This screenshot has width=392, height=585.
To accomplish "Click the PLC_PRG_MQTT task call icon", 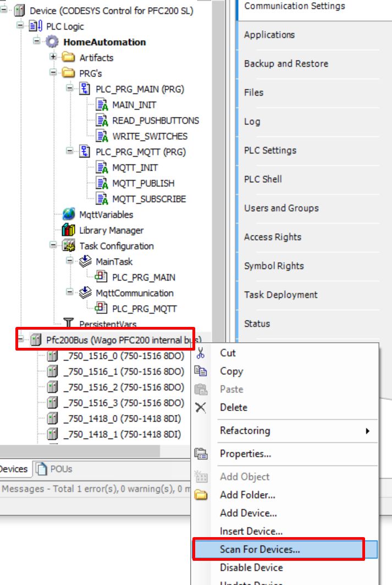I will point(101,308).
